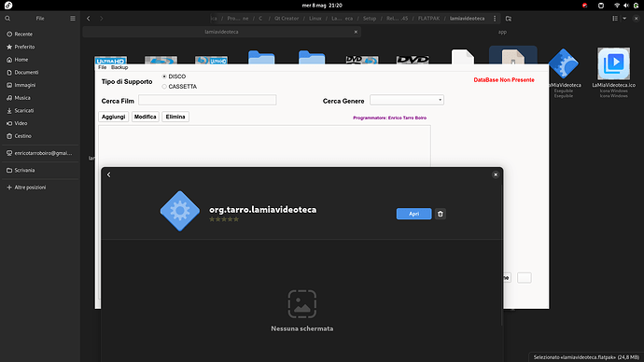The width and height of the screenshot is (644, 362).
Task: Click the star rating under the app name
Action: [x=224, y=219]
